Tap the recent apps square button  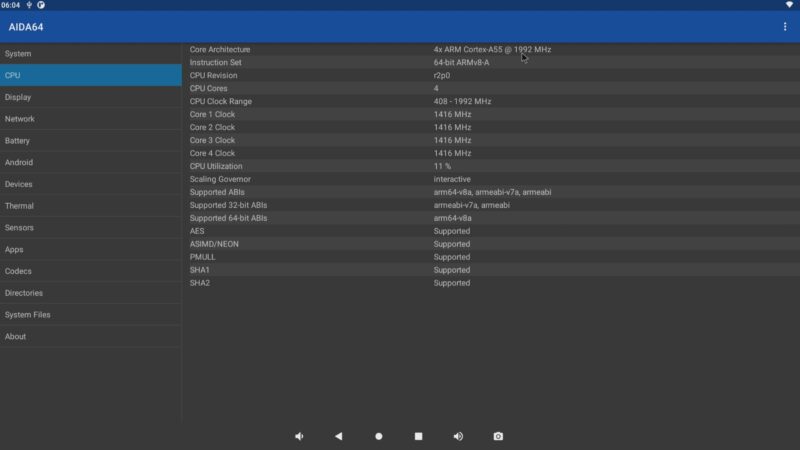418,436
